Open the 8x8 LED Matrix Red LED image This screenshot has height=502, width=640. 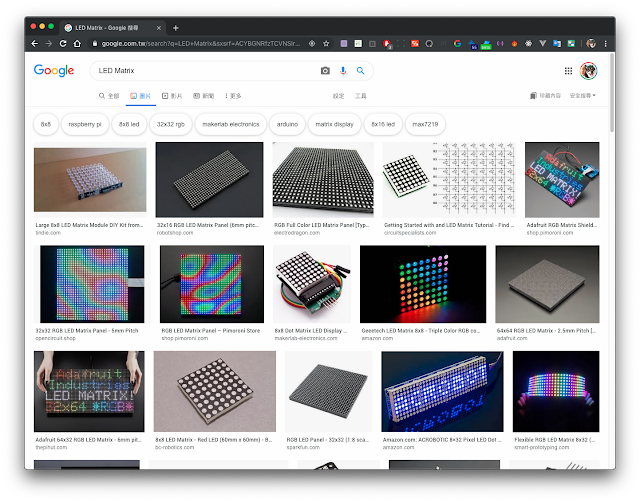tap(215, 391)
